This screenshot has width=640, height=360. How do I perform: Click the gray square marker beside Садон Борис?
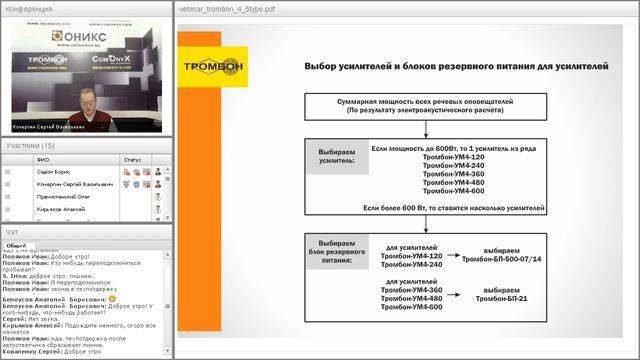tap(7, 172)
